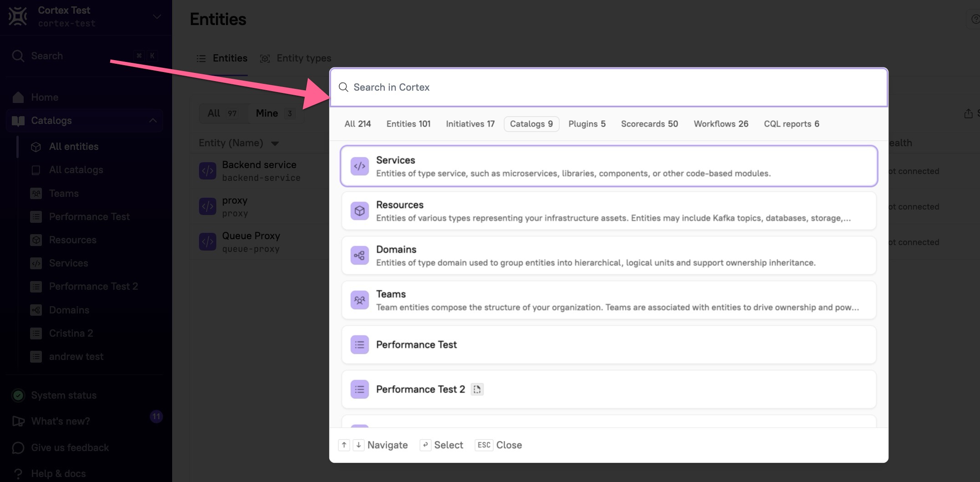This screenshot has height=482, width=980.
Task: Select the Workflows 26 filter tab
Action: (x=720, y=124)
